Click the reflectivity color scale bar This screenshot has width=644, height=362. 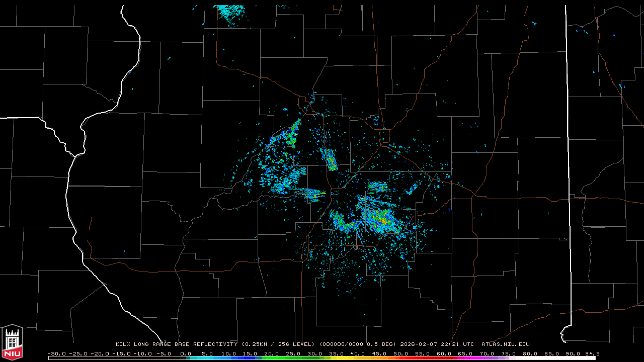pos(322,358)
